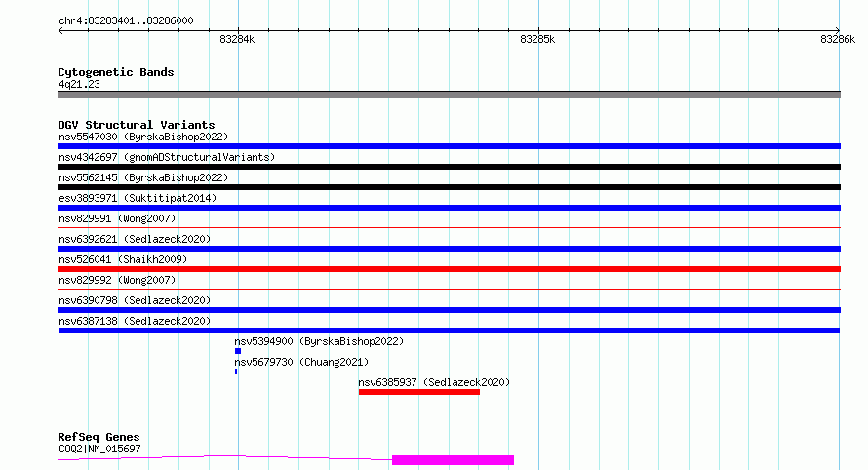Screen dimensions: 868x470
Task: Open the Cytogenetic Bands track title
Action: coord(116,72)
